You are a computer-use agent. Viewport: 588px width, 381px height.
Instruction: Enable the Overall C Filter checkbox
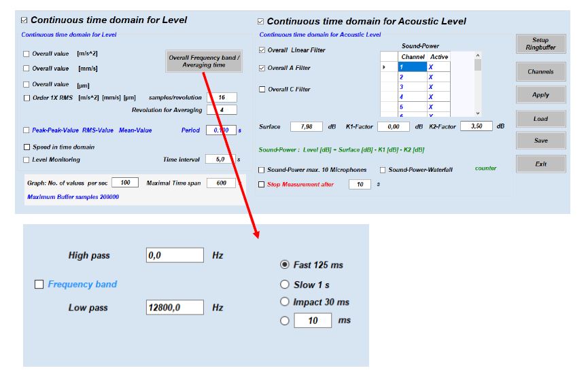(263, 89)
